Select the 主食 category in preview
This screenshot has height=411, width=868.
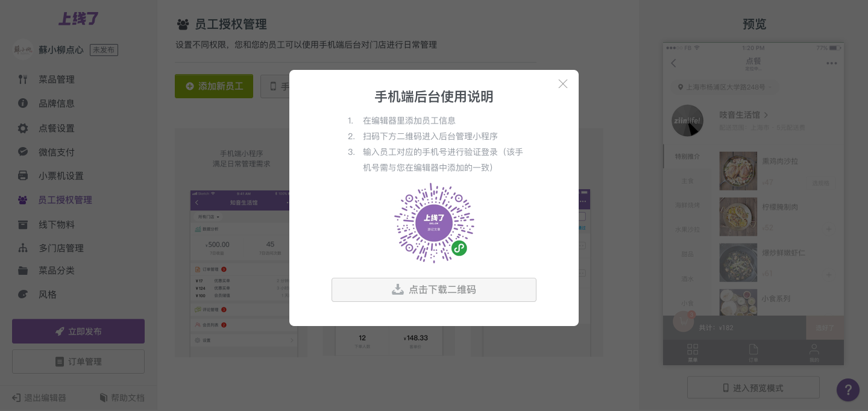tap(687, 181)
